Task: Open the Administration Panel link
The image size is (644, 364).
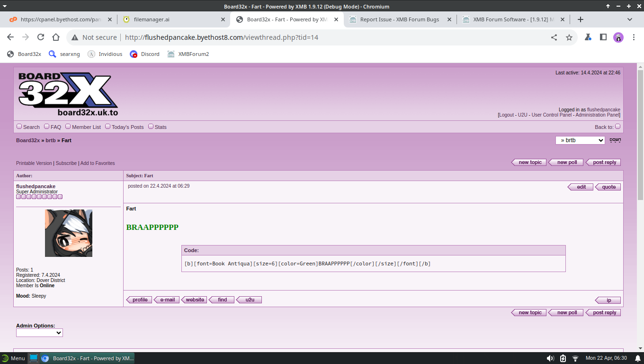Action: coord(597,115)
